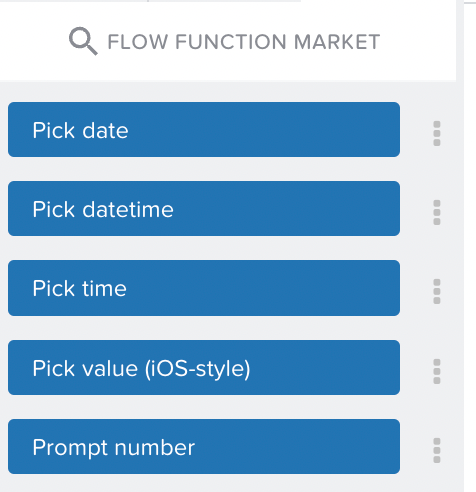
Task: Click the white header area right of MARKET
Action: tap(418, 41)
